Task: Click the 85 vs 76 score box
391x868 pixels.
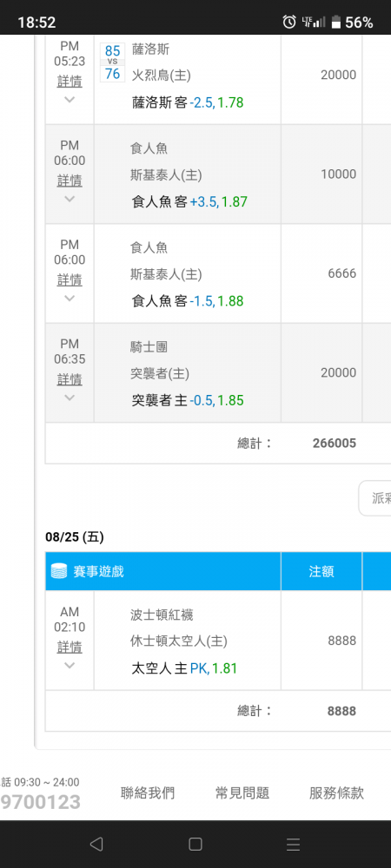Action: (112, 62)
